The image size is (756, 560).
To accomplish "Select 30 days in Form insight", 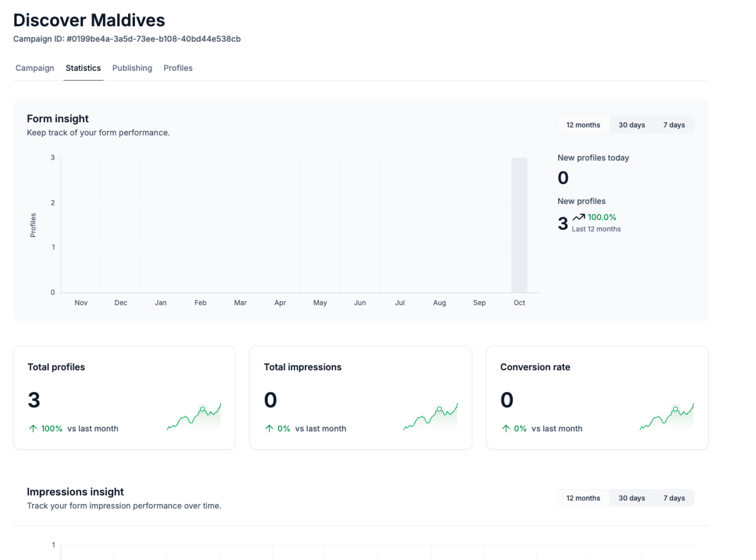I will [631, 125].
